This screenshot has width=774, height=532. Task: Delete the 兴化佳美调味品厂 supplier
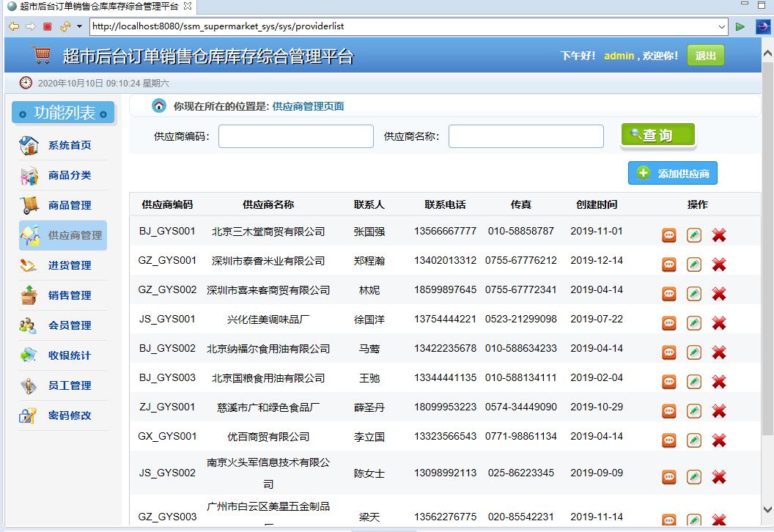[718, 322]
